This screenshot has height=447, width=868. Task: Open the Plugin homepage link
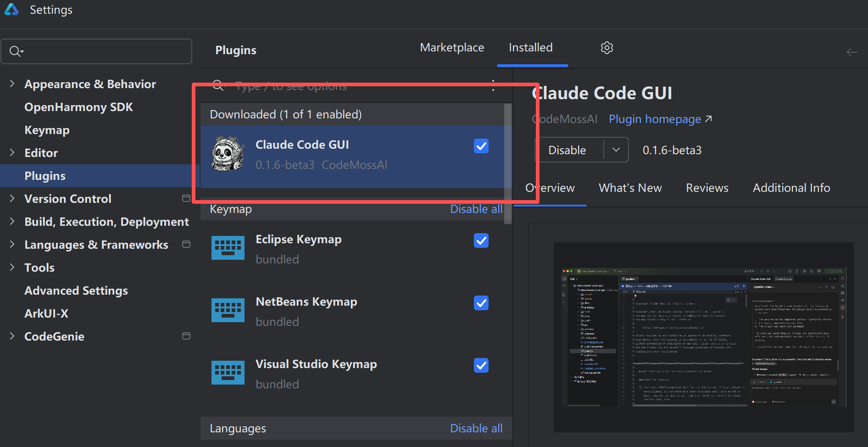pyautogui.click(x=660, y=119)
